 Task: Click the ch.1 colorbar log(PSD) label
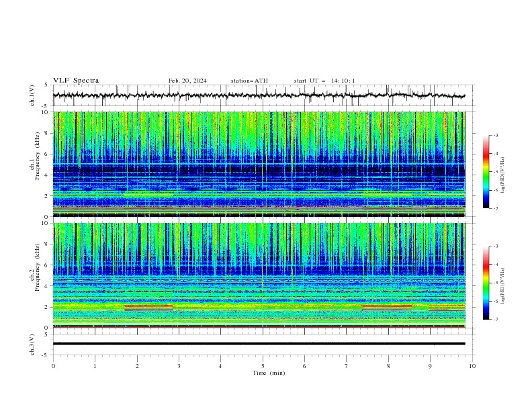503,175
